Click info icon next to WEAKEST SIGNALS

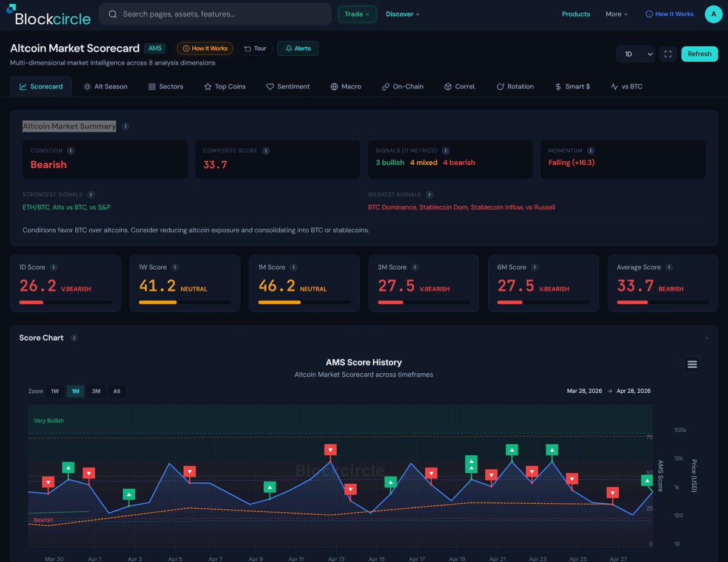tap(430, 195)
